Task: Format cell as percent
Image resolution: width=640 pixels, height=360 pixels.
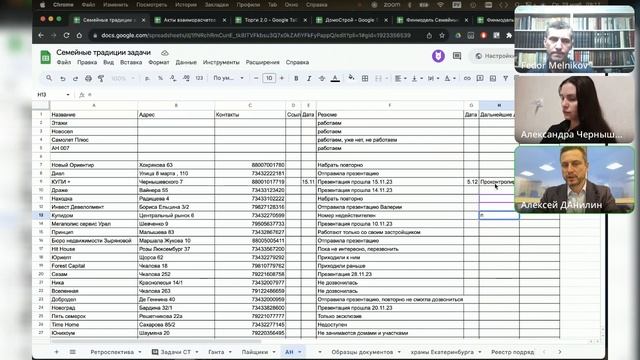Action: pyautogui.click(x=160, y=78)
